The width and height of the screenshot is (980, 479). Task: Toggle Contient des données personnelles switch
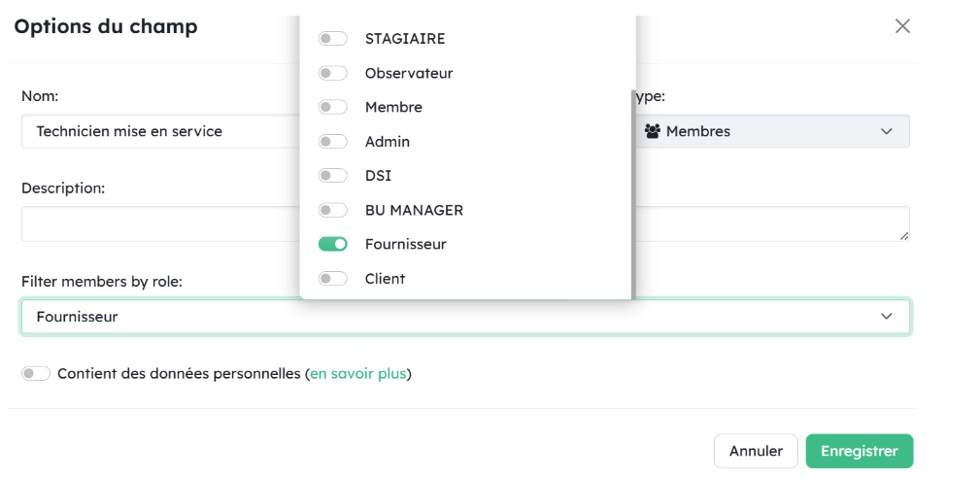pos(36,374)
